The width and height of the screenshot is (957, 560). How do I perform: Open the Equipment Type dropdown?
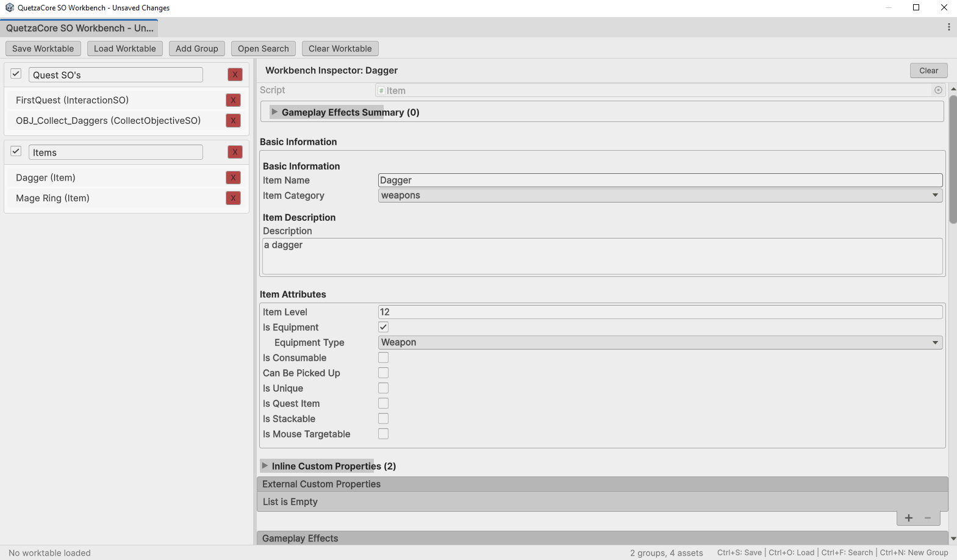pyautogui.click(x=660, y=342)
